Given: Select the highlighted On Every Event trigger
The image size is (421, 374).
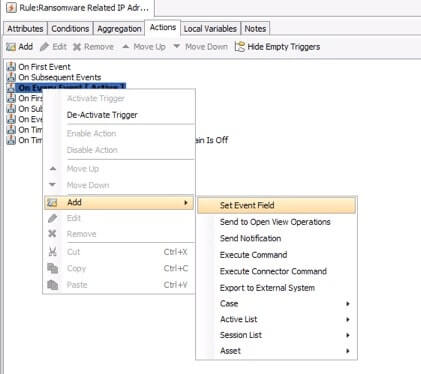Looking at the screenshot, I should (x=72, y=87).
